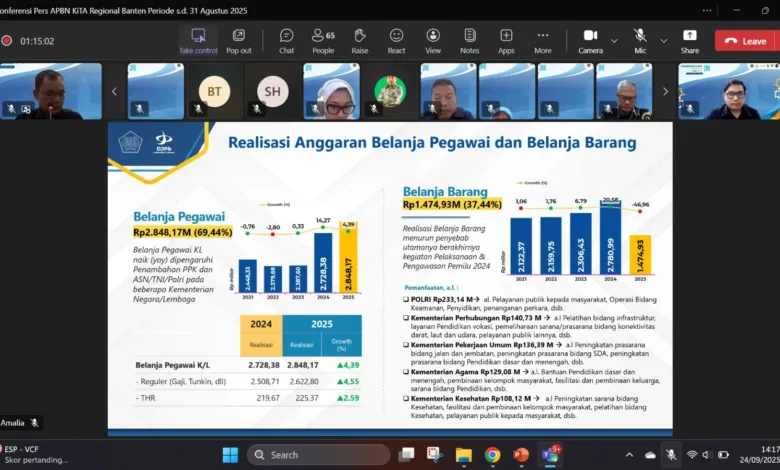Select the BT participant tile
The height and width of the screenshot is (470, 780).
214,89
